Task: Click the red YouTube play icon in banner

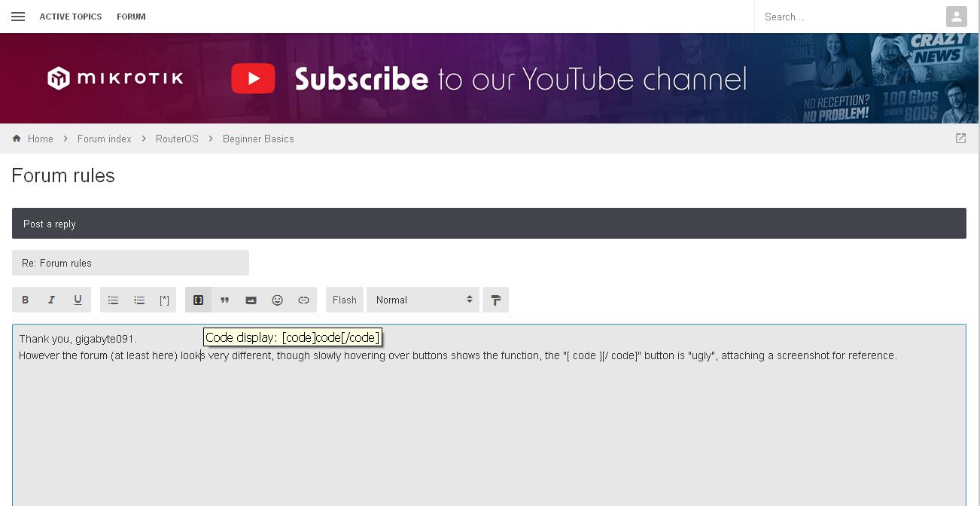Action: [253, 78]
